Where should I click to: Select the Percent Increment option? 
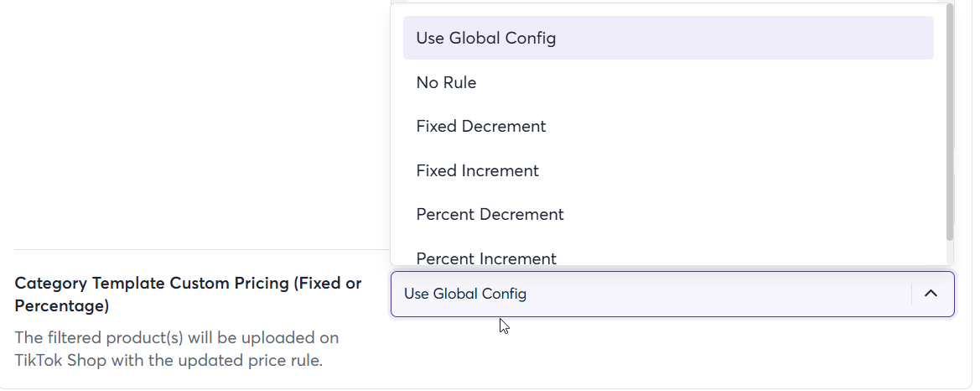(486, 258)
